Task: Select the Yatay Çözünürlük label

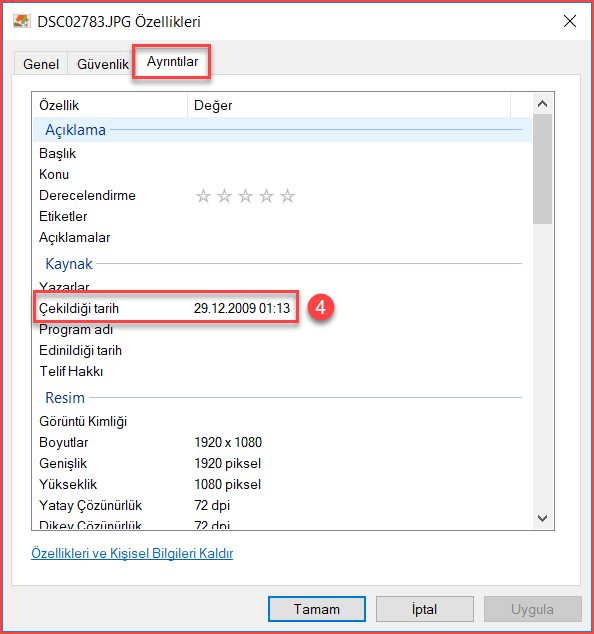Action: [91, 505]
